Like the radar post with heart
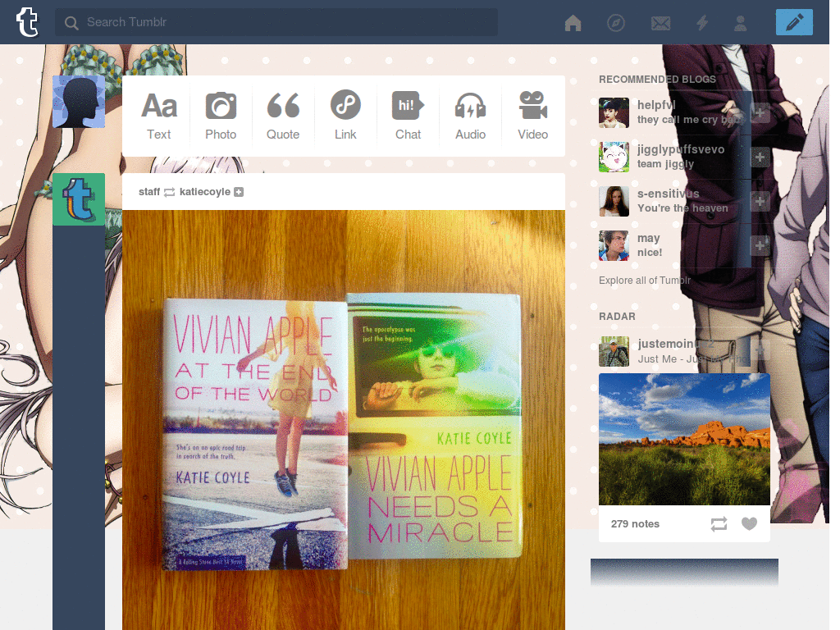This screenshot has width=840, height=630. (x=749, y=523)
